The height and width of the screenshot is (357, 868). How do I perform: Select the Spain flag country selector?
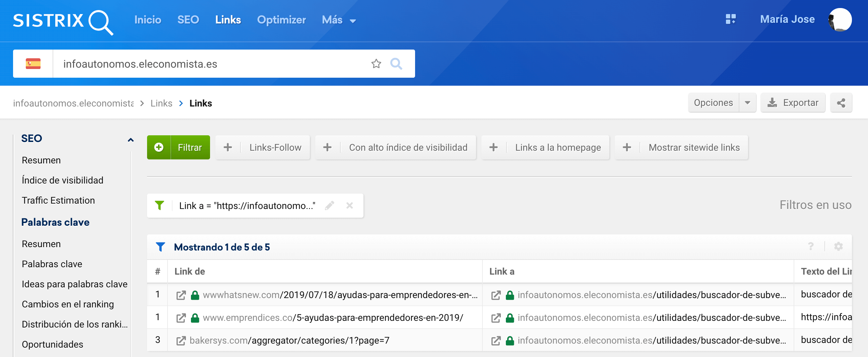click(33, 64)
